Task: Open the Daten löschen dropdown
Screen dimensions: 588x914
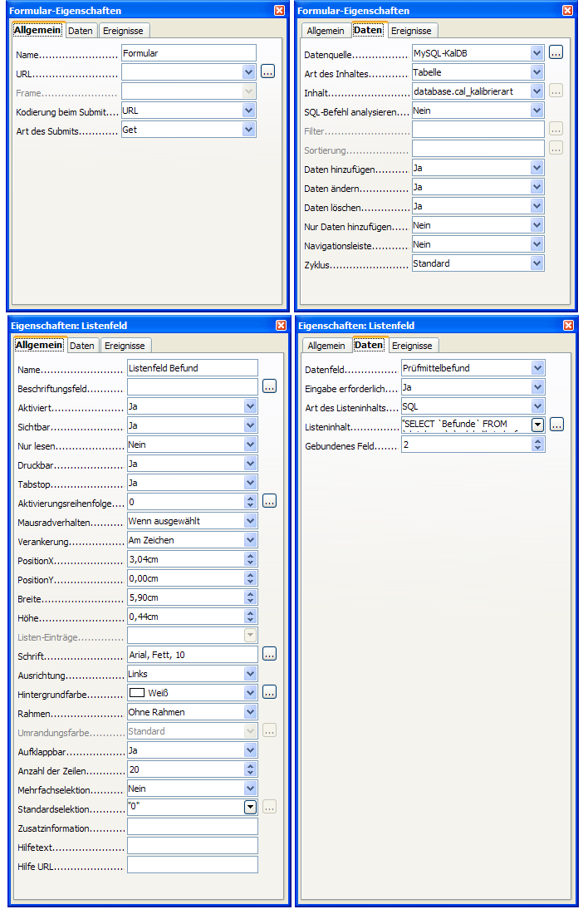Action: point(538,206)
